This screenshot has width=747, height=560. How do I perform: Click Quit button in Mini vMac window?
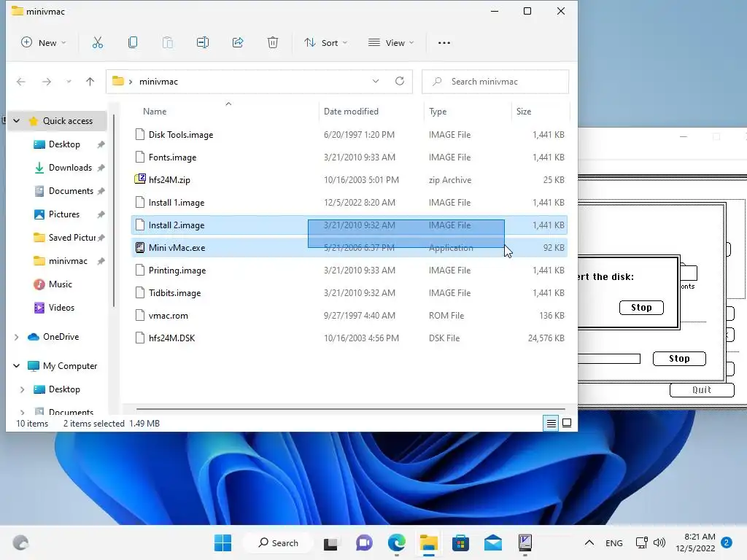tap(702, 390)
